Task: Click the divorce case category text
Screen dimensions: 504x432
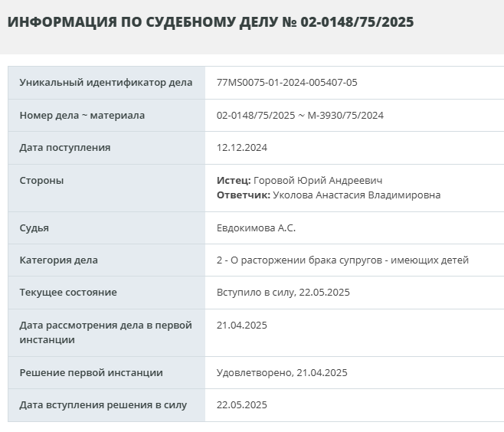Action: pyautogui.click(x=342, y=260)
